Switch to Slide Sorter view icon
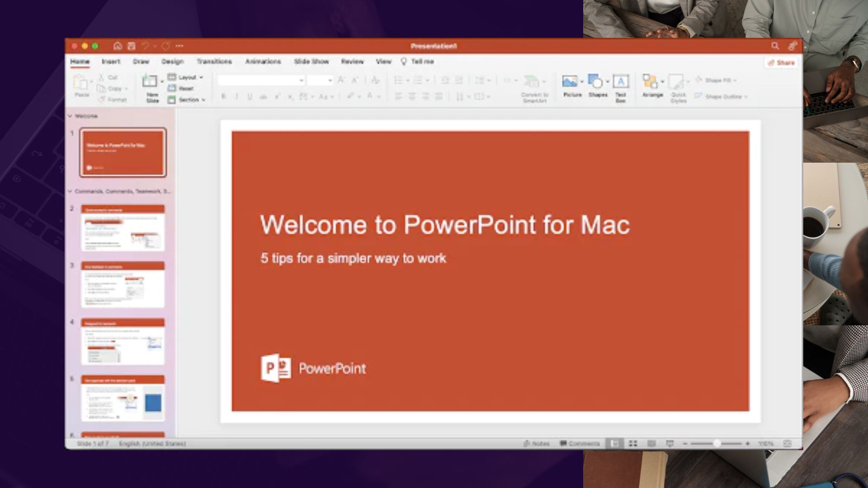Viewport: 868px width, 488px height. pos(633,444)
